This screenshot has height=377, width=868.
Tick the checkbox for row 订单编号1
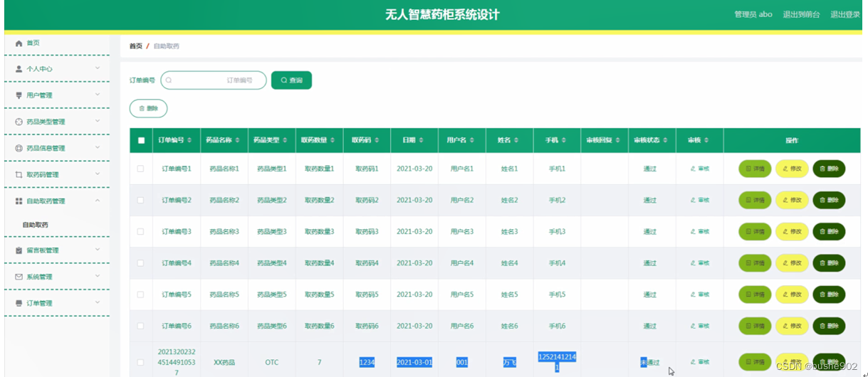[x=140, y=169]
